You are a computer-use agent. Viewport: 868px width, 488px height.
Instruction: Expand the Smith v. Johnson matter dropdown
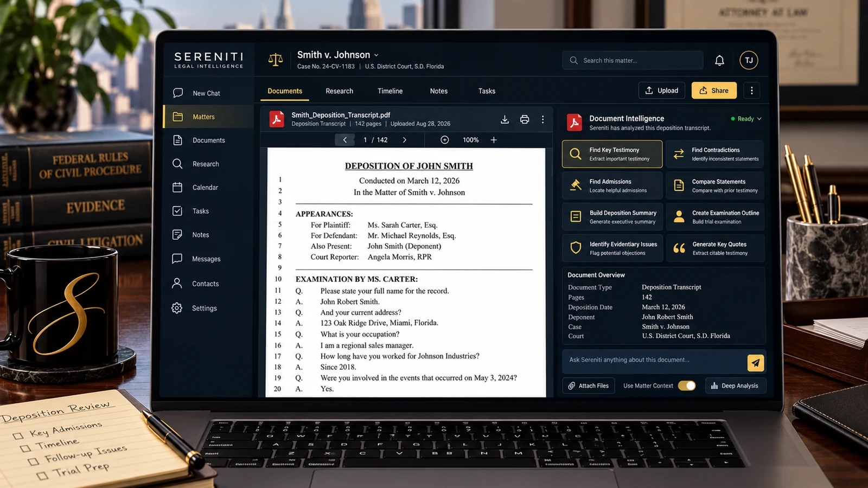[x=376, y=55]
